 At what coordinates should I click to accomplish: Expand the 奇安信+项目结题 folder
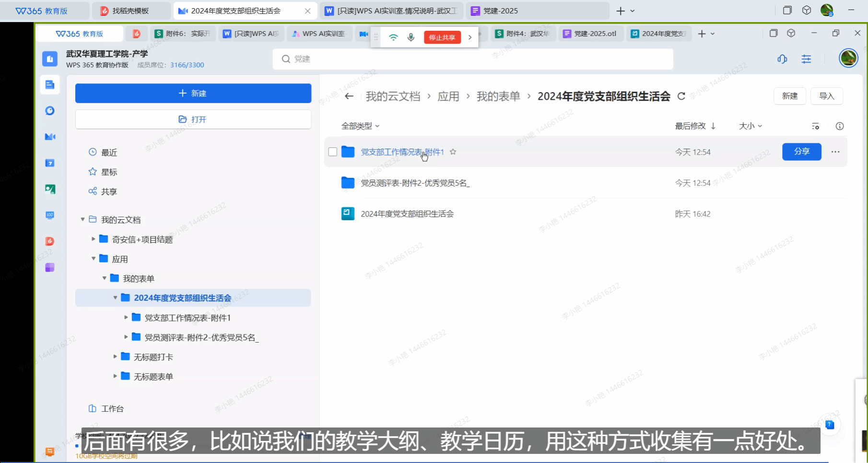pos(94,239)
